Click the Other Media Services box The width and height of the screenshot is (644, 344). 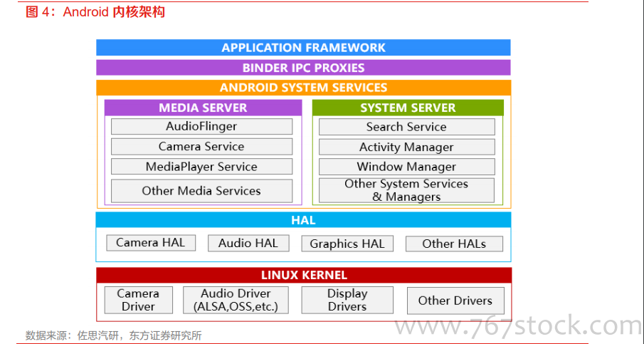[201, 191]
